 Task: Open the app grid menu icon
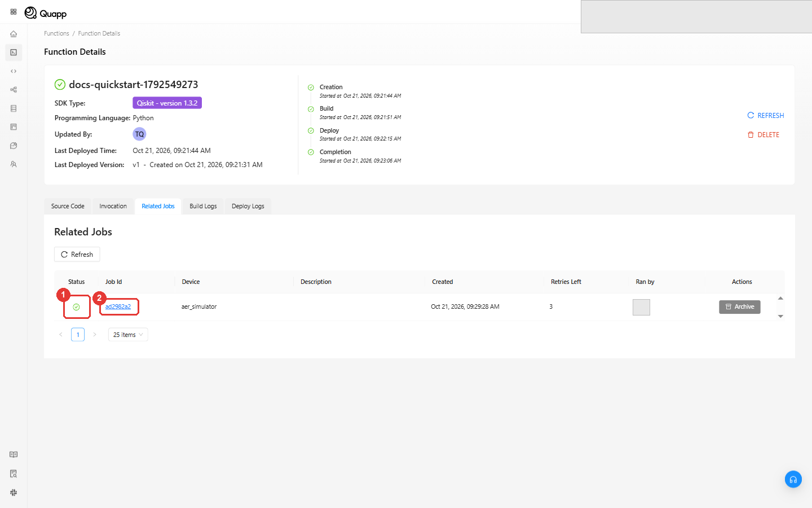click(x=14, y=12)
